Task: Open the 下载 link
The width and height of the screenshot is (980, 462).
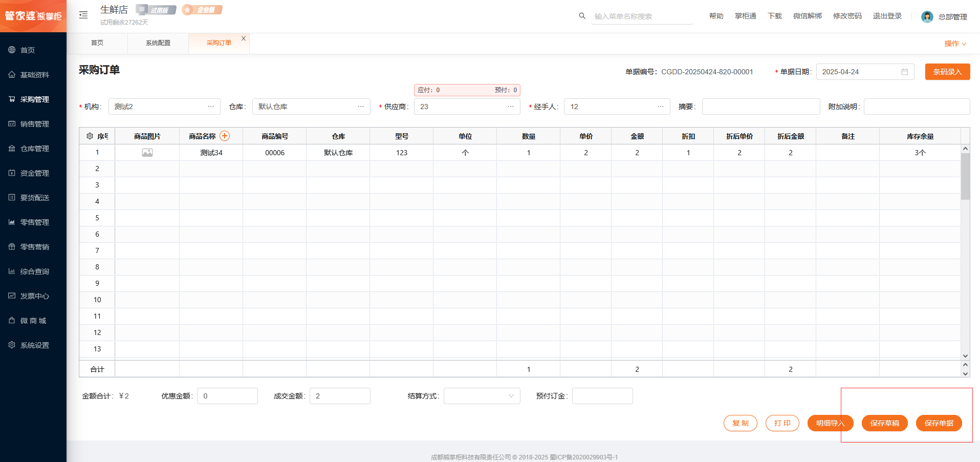Action: [774, 16]
